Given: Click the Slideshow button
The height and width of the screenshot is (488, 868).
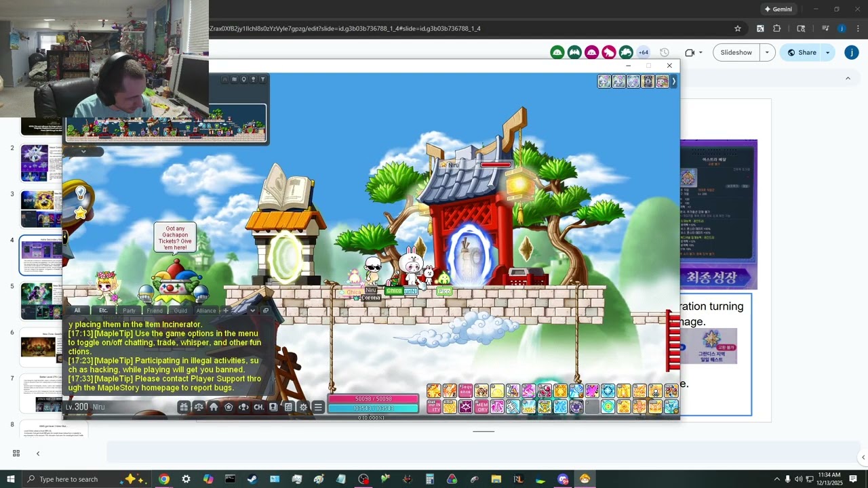Looking at the screenshot, I should coord(736,52).
